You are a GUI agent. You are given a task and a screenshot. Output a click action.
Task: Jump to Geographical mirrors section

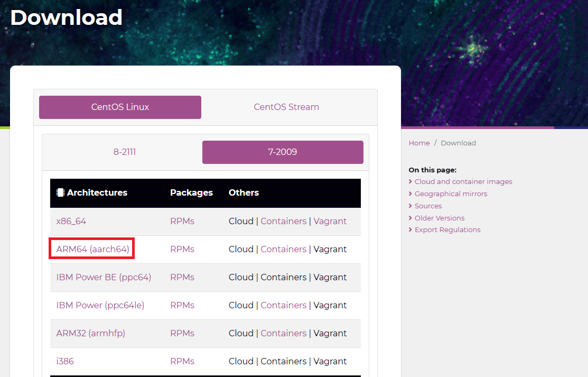(x=451, y=194)
